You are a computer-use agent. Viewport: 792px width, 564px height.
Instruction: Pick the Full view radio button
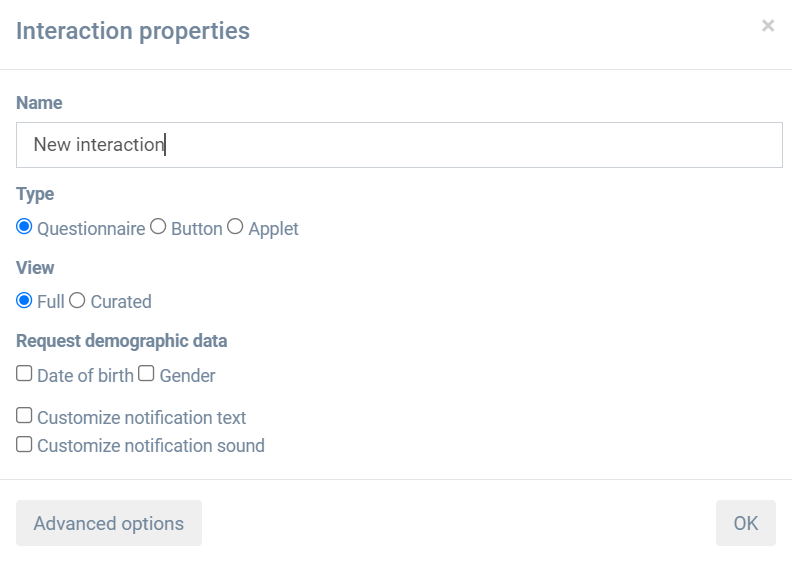point(25,300)
